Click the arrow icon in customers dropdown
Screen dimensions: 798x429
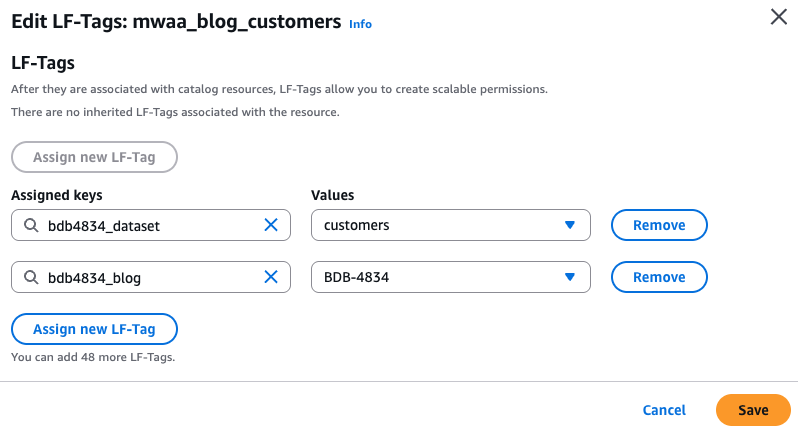pos(570,225)
